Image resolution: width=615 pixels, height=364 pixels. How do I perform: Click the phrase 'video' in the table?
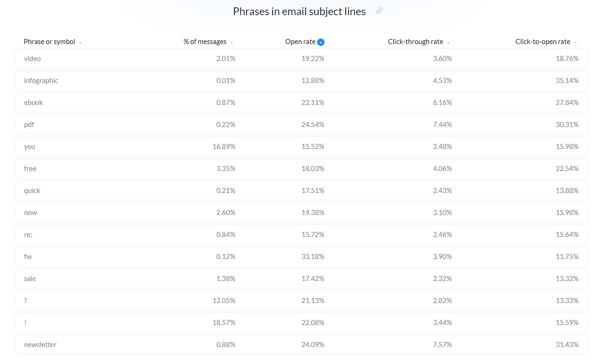[x=32, y=58]
